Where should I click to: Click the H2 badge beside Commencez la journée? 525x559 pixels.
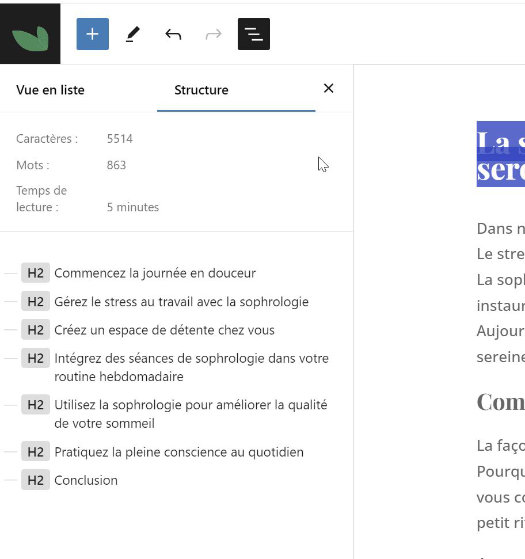coord(35,273)
